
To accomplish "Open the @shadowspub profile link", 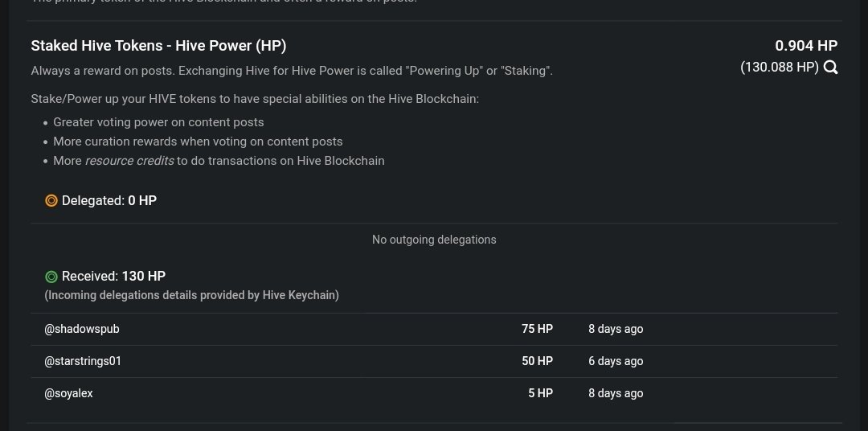I will pos(82,329).
